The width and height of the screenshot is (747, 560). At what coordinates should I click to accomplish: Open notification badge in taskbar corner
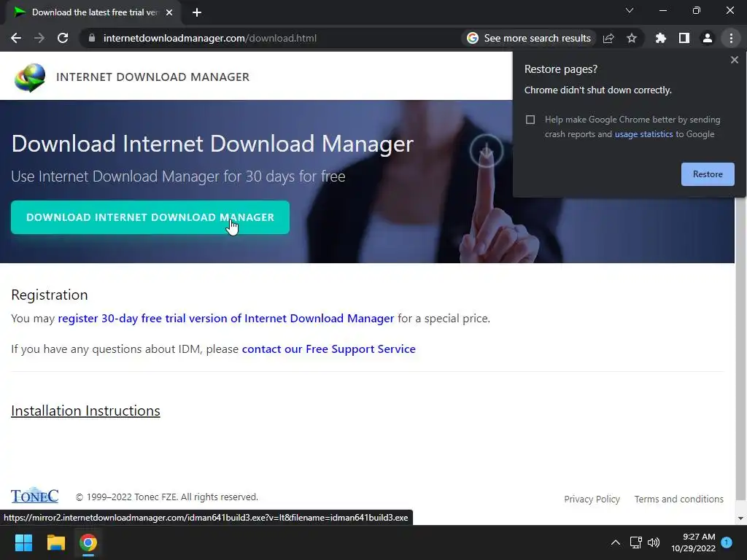pyautogui.click(x=727, y=542)
